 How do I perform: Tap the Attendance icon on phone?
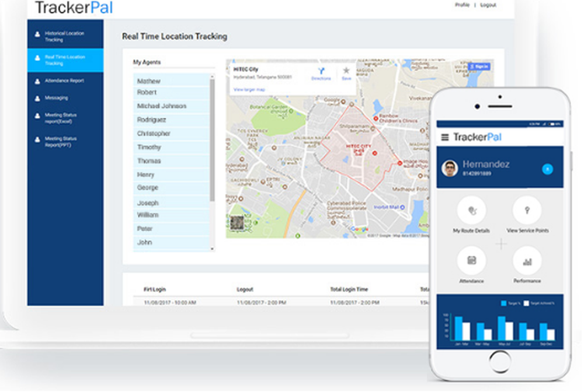pos(471,261)
